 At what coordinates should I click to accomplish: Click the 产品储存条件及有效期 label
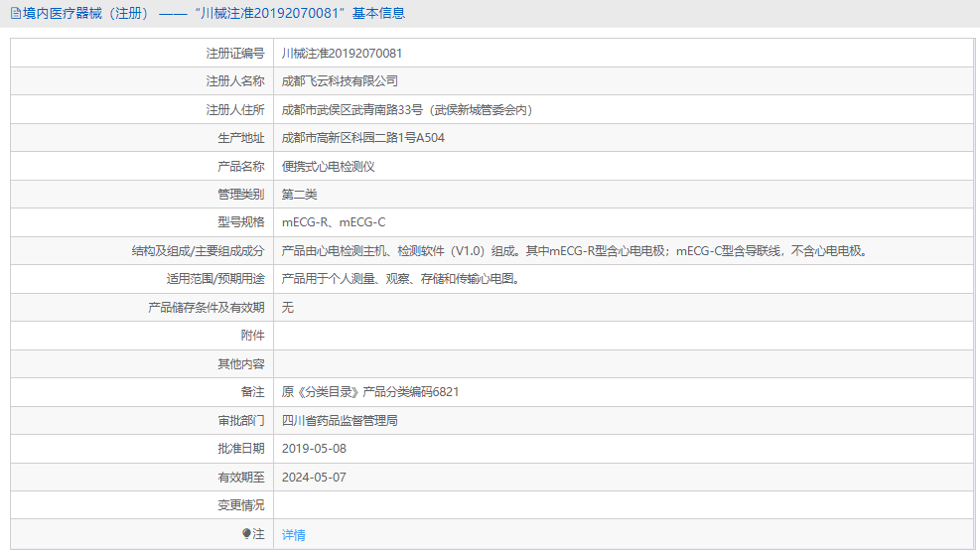pyautogui.click(x=207, y=307)
